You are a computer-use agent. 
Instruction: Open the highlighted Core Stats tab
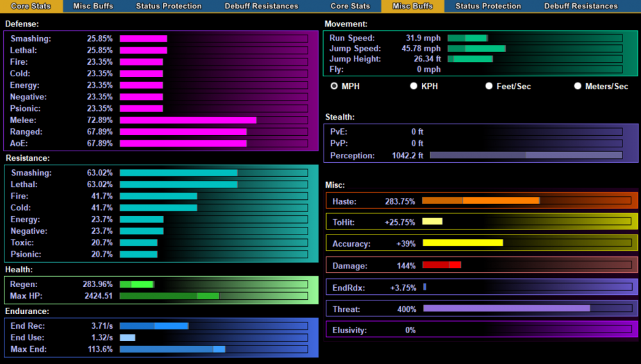point(31,6)
